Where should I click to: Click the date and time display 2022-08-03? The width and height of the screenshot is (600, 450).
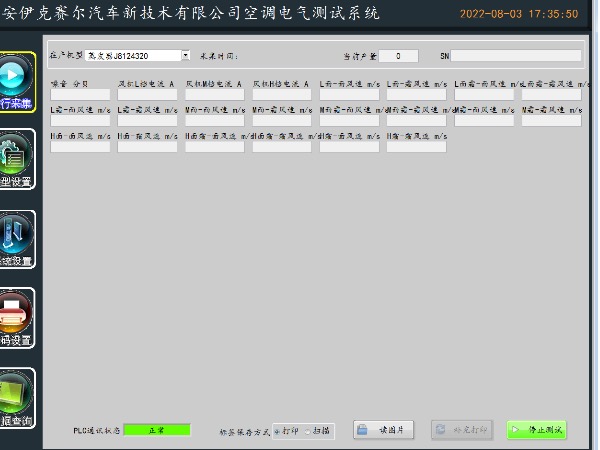pos(519,14)
